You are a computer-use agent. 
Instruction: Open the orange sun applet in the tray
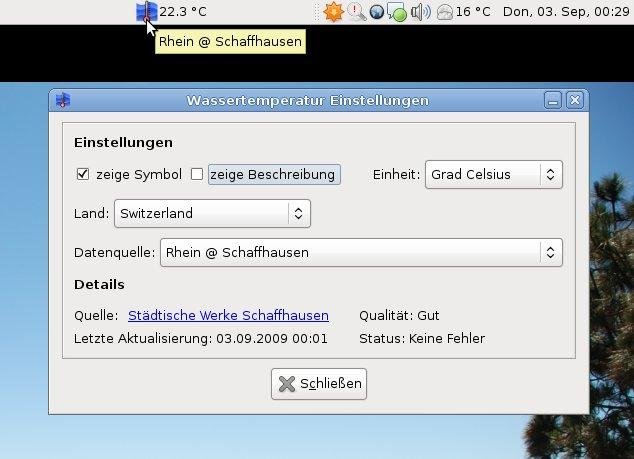tap(333, 11)
